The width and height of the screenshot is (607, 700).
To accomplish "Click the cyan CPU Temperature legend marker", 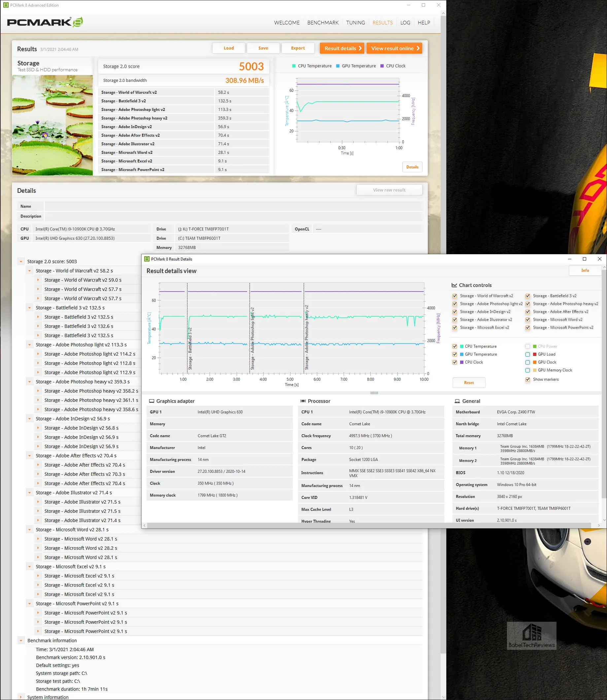I will click(294, 66).
